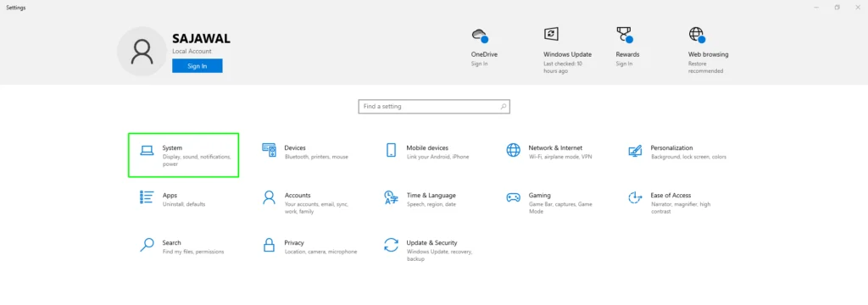868x305 pixels.
Task: Open the Accounts person icon
Action: (269, 197)
